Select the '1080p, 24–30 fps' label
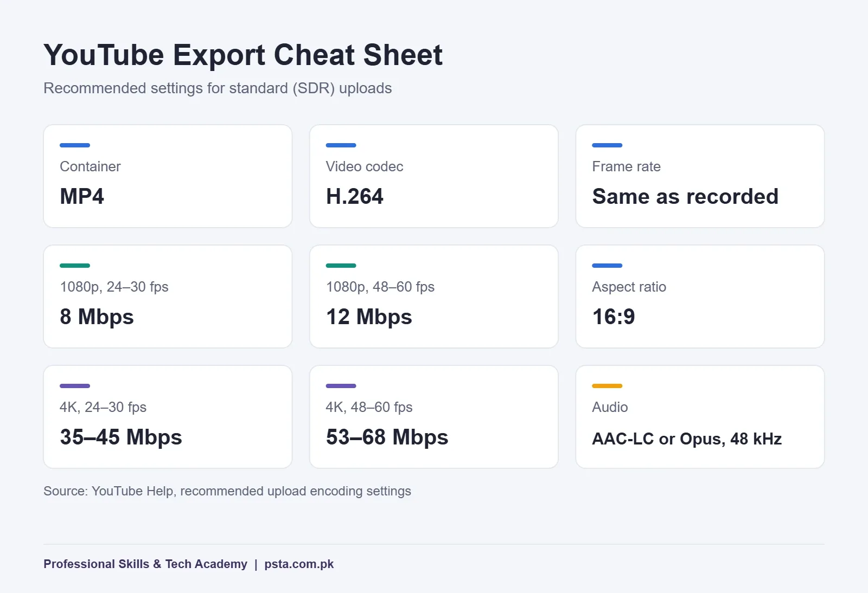Image resolution: width=868 pixels, height=593 pixels. tap(114, 287)
